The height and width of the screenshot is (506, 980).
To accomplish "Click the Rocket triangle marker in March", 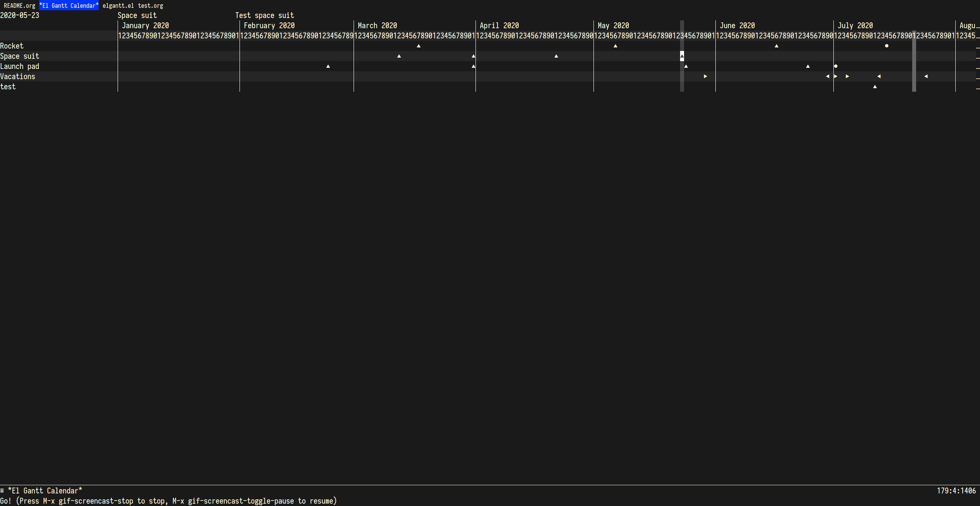I will coord(419,46).
